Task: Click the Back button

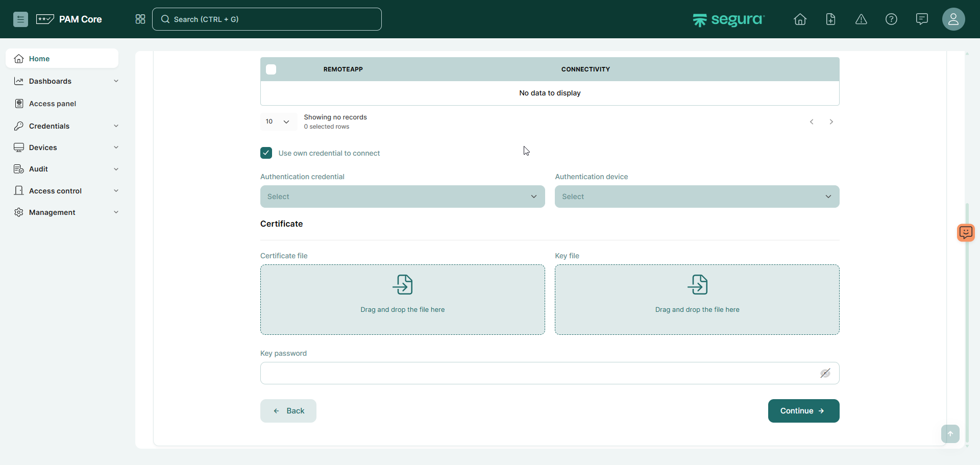Action: coord(288,411)
